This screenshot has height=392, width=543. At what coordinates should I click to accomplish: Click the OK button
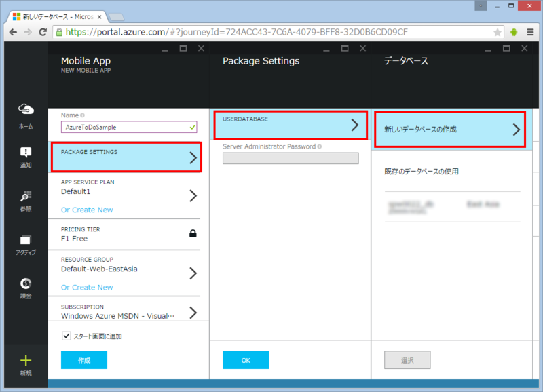click(246, 360)
